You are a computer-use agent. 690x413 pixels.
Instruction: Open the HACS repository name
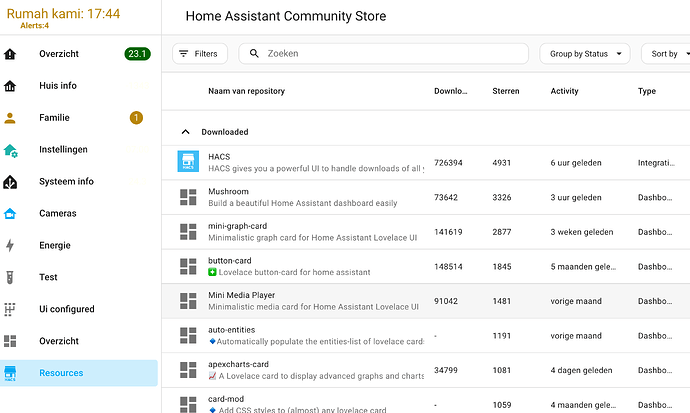[219, 157]
